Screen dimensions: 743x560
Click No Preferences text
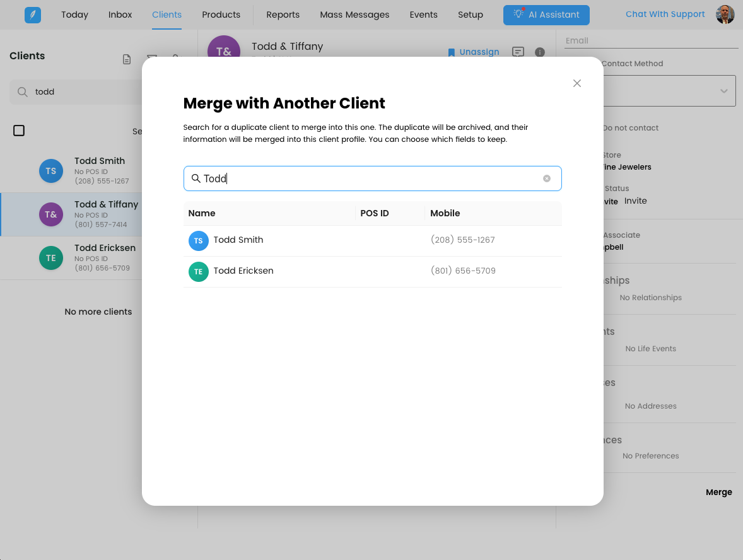point(651,456)
